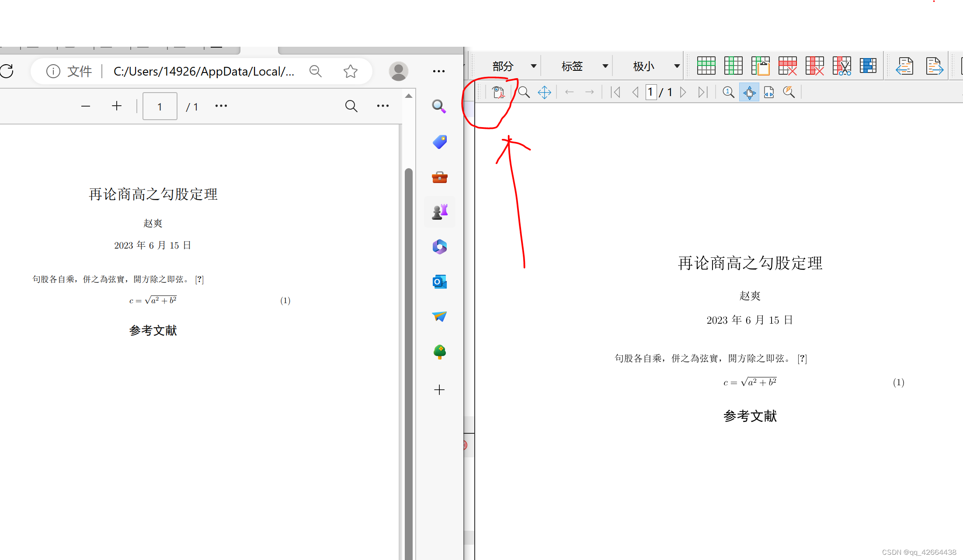
Task: Expand the 部分 section dropdown
Action: pos(533,66)
